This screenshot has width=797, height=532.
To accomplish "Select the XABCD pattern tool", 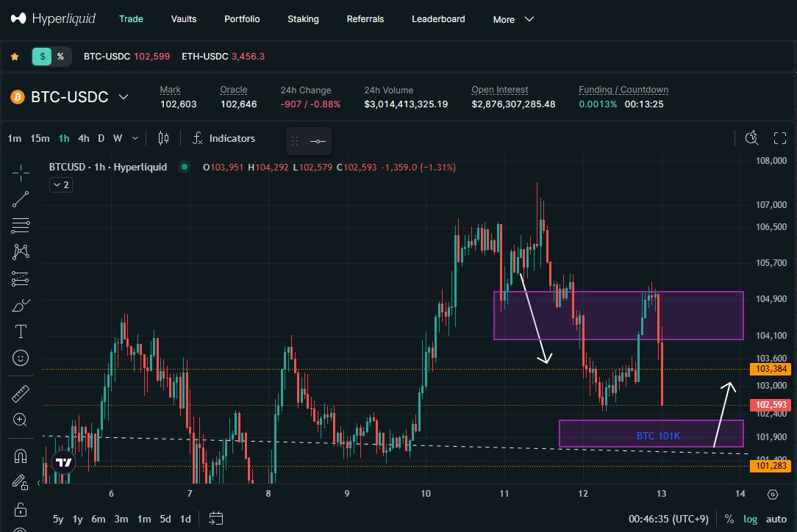I will coord(21,252).
